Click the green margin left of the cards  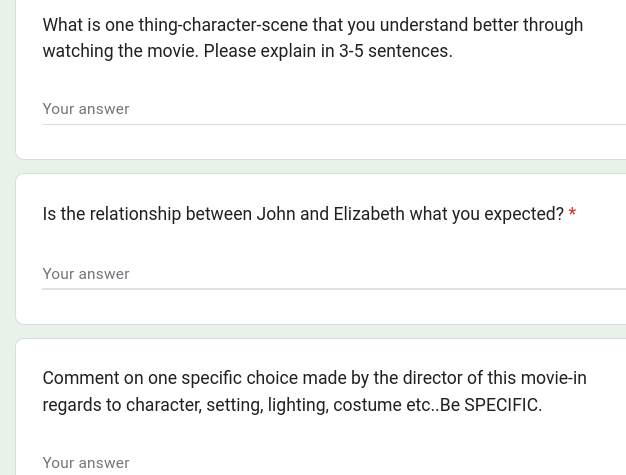point(7,238)
